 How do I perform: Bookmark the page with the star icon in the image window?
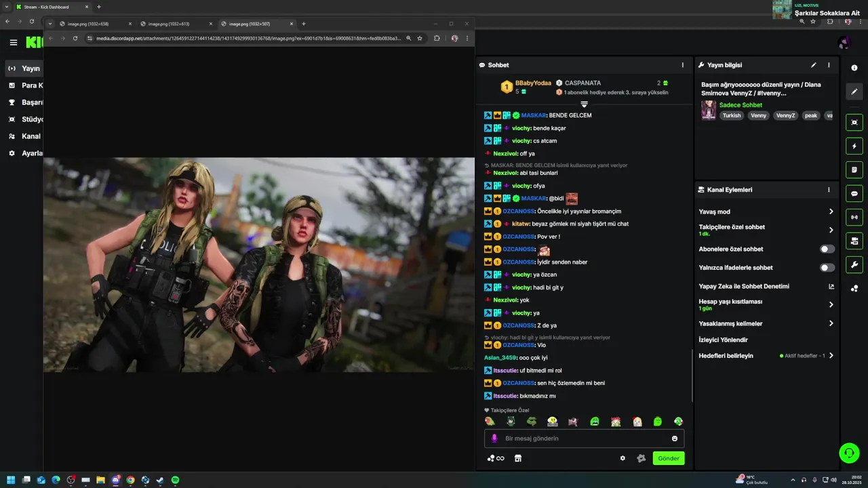(420, 39)
